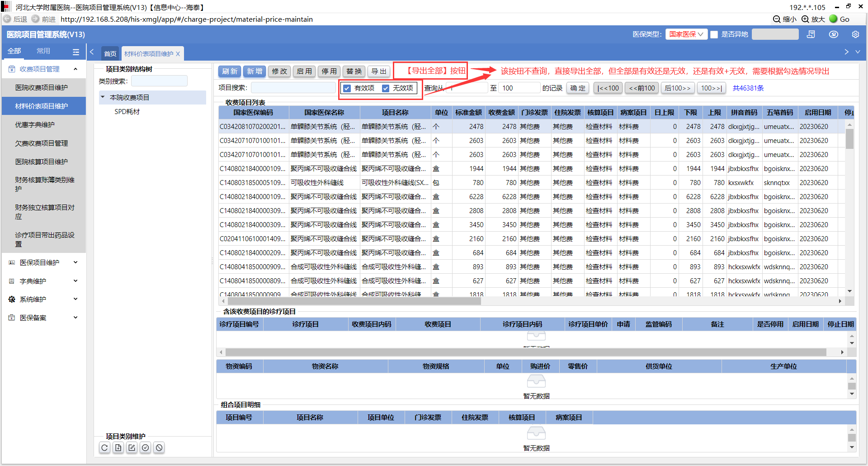Uncheck the 有效项 checkbox

point(347,88)
